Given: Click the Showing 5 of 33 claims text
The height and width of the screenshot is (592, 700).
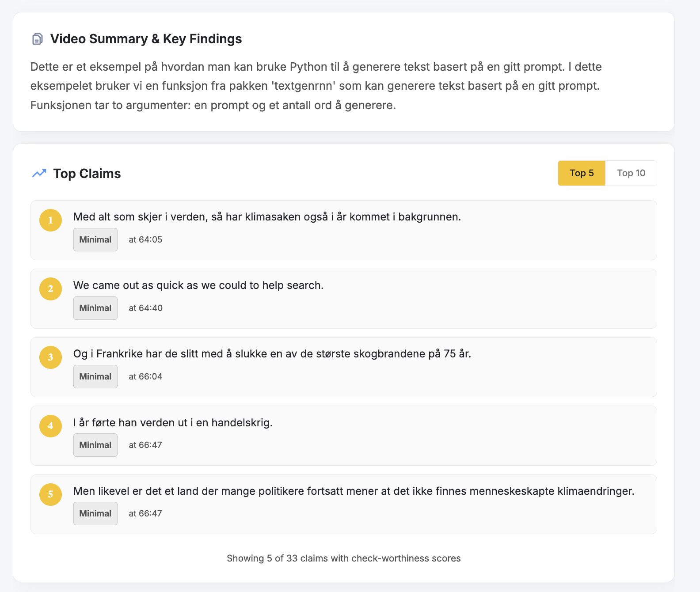Looking at the screenshot, I should click(x=343, y=558).
